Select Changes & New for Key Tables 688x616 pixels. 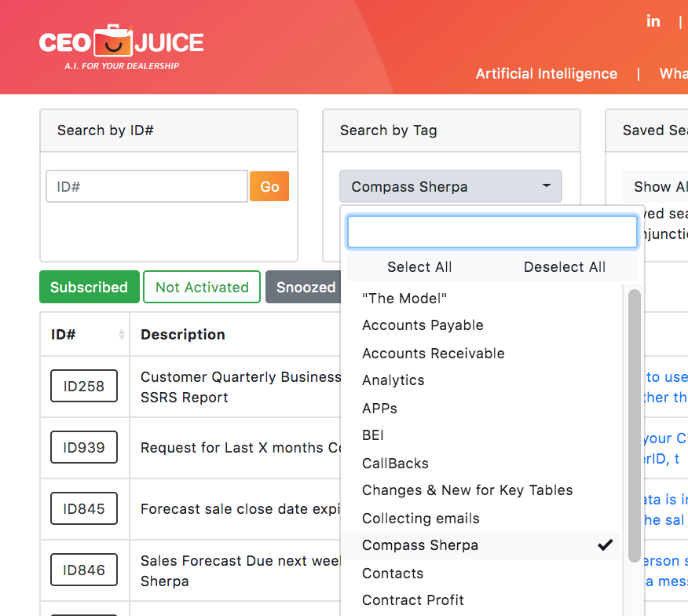pos(481,490)
